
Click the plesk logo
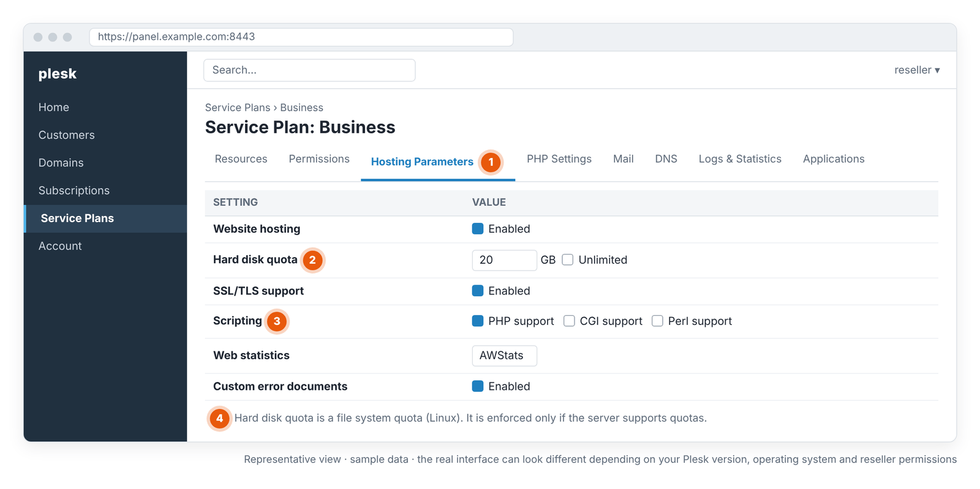pos(58,73)
